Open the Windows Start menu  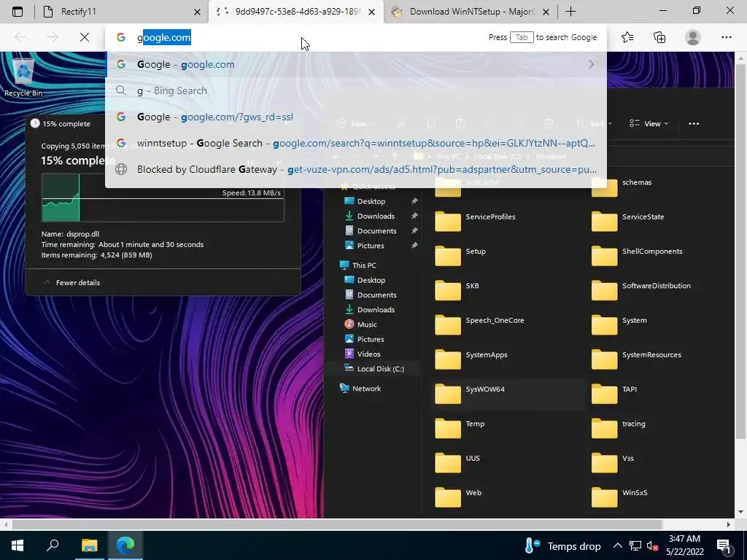pos(18,545)
